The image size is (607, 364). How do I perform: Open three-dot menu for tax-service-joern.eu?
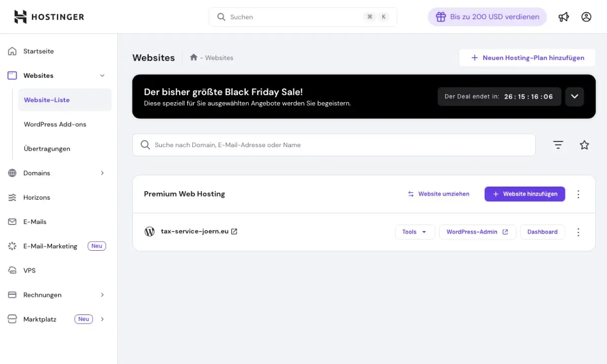pyautogui.click(x=579, y=232)
